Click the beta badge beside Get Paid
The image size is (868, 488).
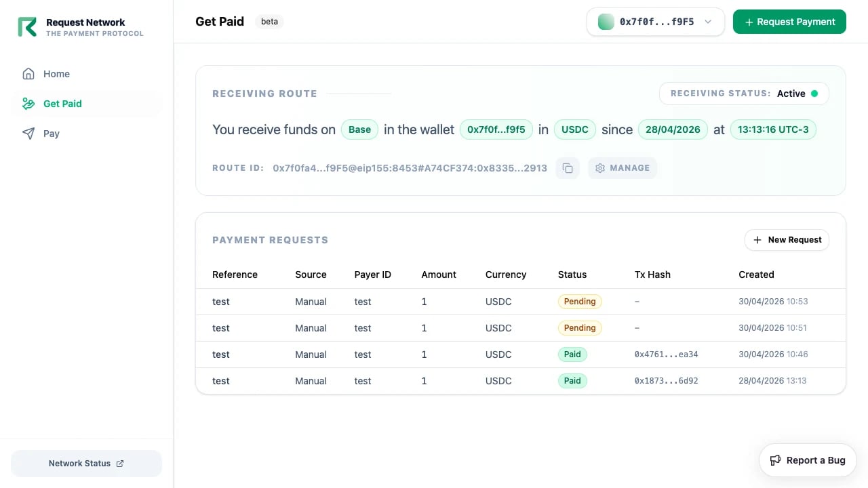[270, 22]
